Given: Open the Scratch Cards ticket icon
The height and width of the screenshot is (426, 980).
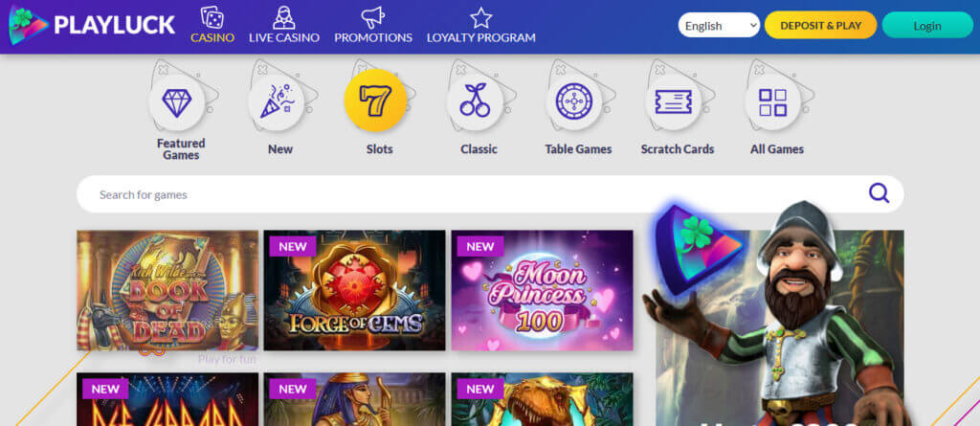Looking at the screenshot, I should (x=673, y=102).
